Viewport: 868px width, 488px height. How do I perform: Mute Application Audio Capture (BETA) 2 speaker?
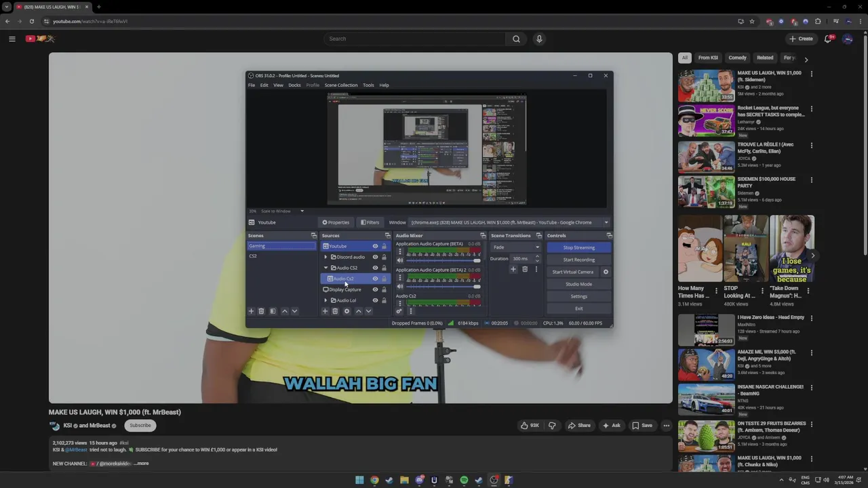click(400, 287)
